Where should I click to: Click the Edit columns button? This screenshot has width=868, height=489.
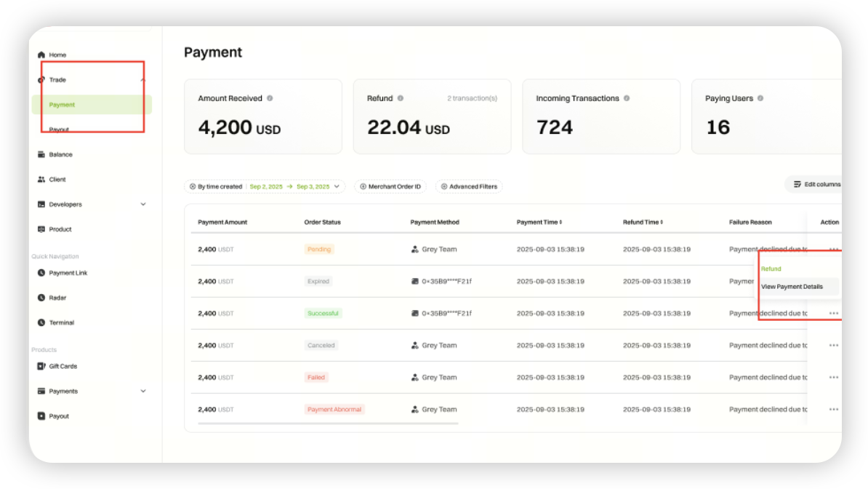click(x=816, y=184)
